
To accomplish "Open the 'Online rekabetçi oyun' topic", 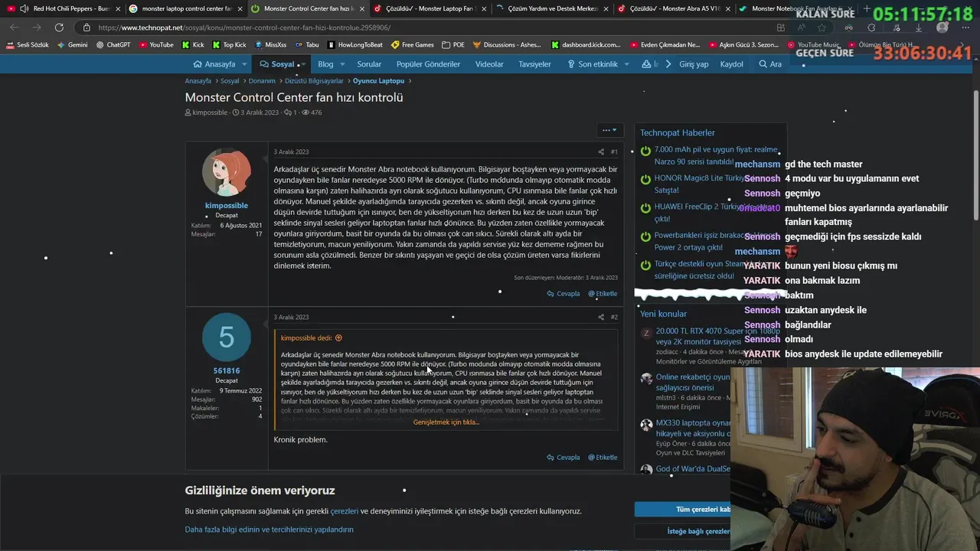I will pos(693,382).
